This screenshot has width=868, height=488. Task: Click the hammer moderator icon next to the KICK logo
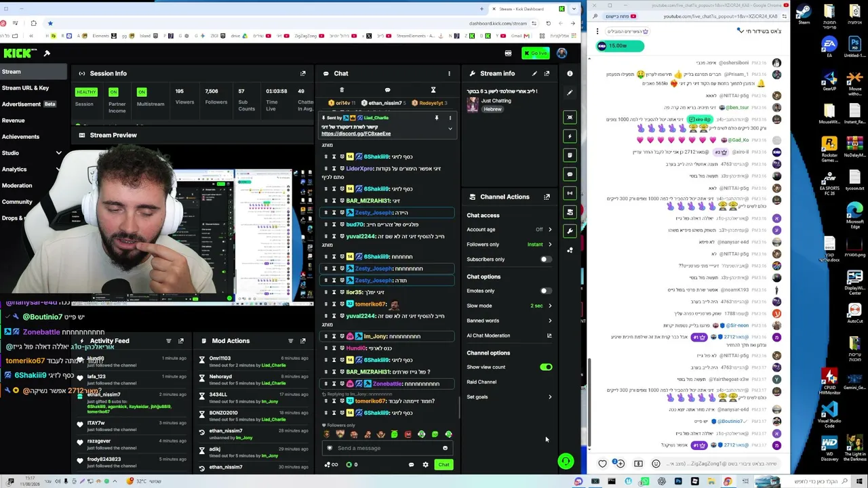pos(47,53)
